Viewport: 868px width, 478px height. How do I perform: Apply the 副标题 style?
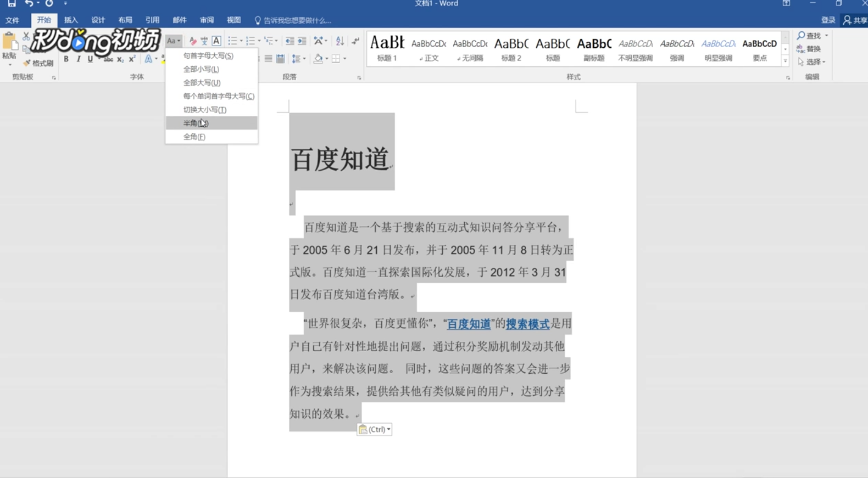[594, 48]
